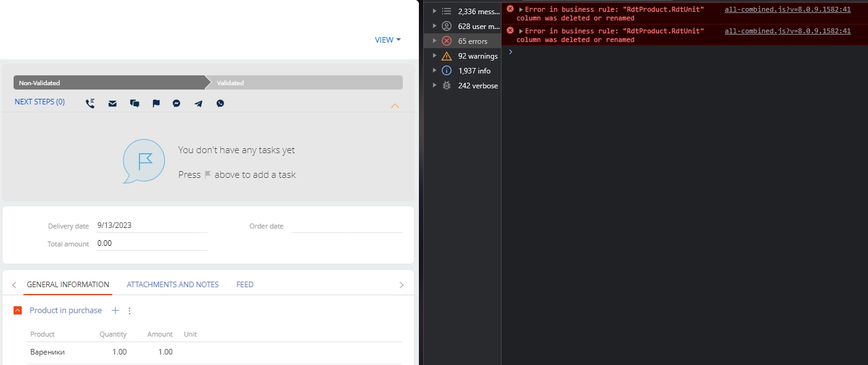Click the Product in purchase heading
This screenshot has height=365, width=868.
click(66, 311)
